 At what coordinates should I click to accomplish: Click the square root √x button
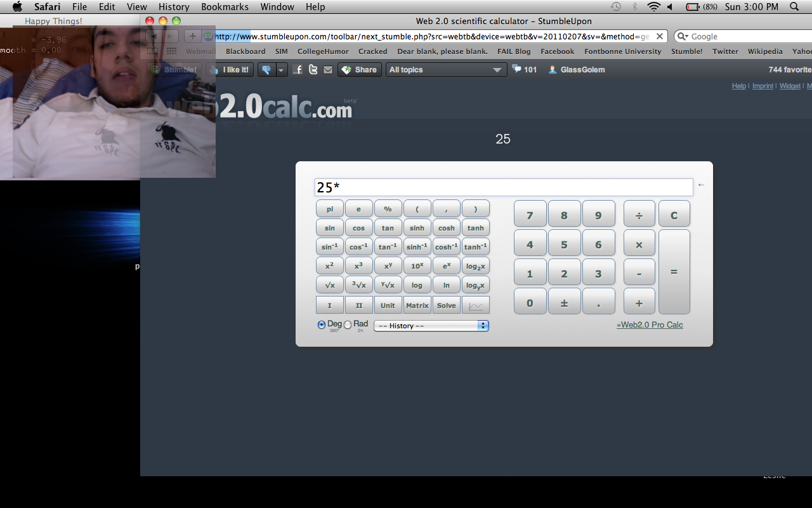(x=330, y=285)
